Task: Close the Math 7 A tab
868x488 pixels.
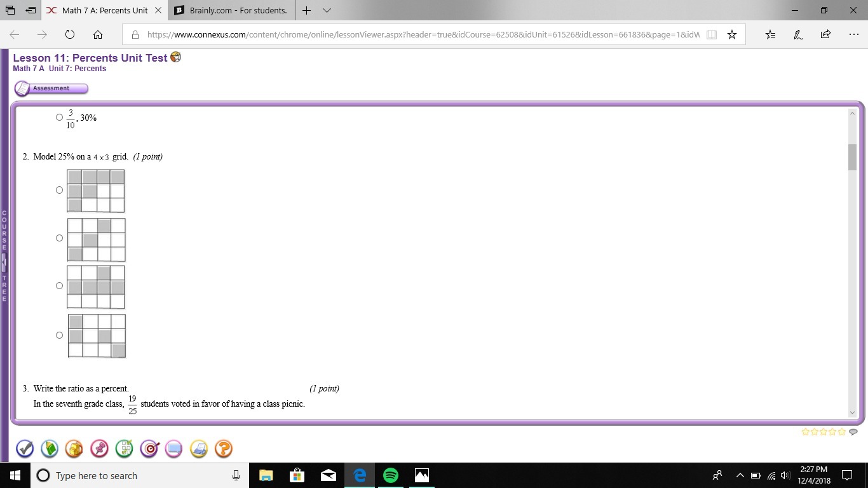Action: click(158, 10)
